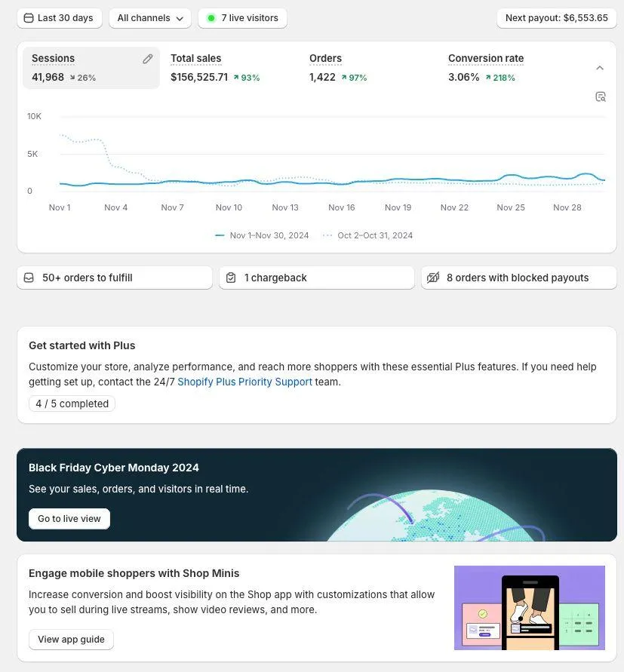Image resolution: width=624 pixels, height=672 pixels.
Task: Open the All channels dropdown
Action: point(150,18)
